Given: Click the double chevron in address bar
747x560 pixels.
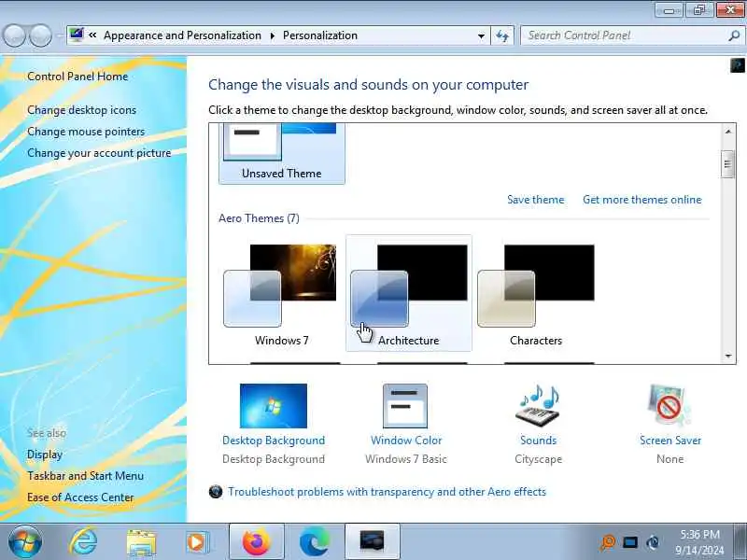Looking at the screenshot, I should click(92, 35).
